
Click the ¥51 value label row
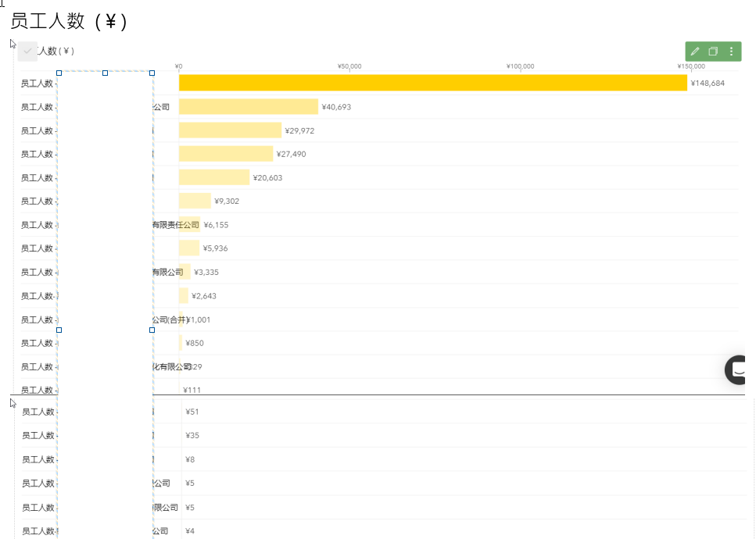pos(192,412)
